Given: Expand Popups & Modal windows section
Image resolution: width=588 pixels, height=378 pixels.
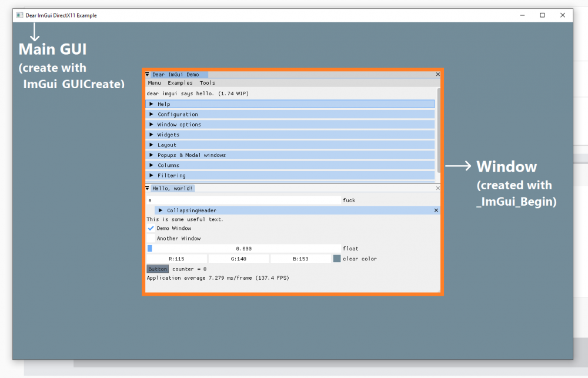Looking at the screenshot, I should click(x=290, y=155).
